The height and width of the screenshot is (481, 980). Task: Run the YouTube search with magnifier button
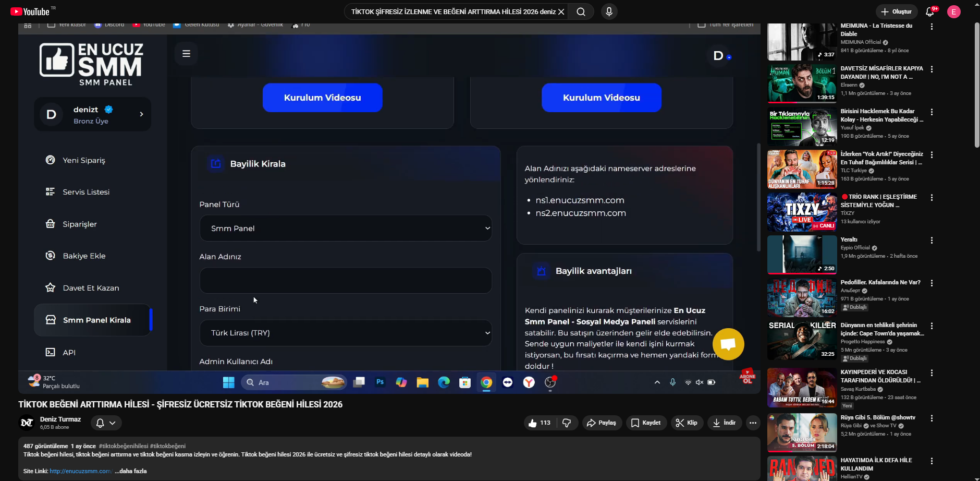[x=581, y=11]
